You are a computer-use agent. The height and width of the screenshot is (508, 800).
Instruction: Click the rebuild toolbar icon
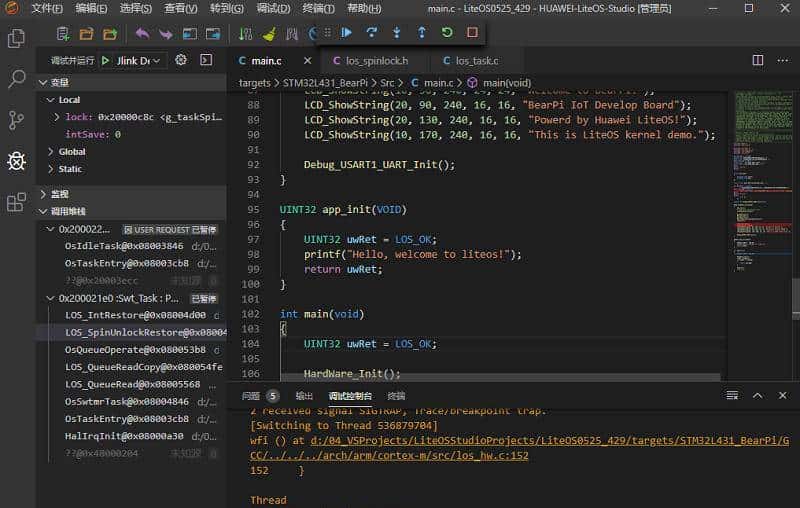click(292, 34)
